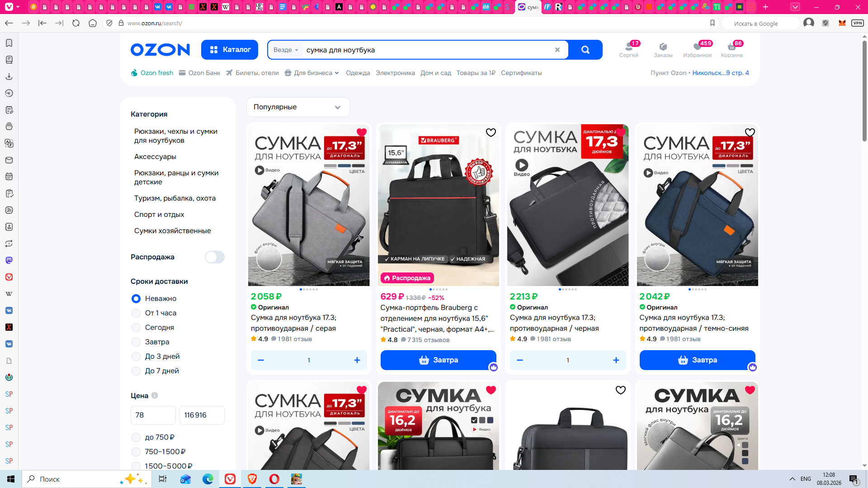Clear search field with X icon
The height and width of the screenshot is (488, 868).
pos(557,50)
